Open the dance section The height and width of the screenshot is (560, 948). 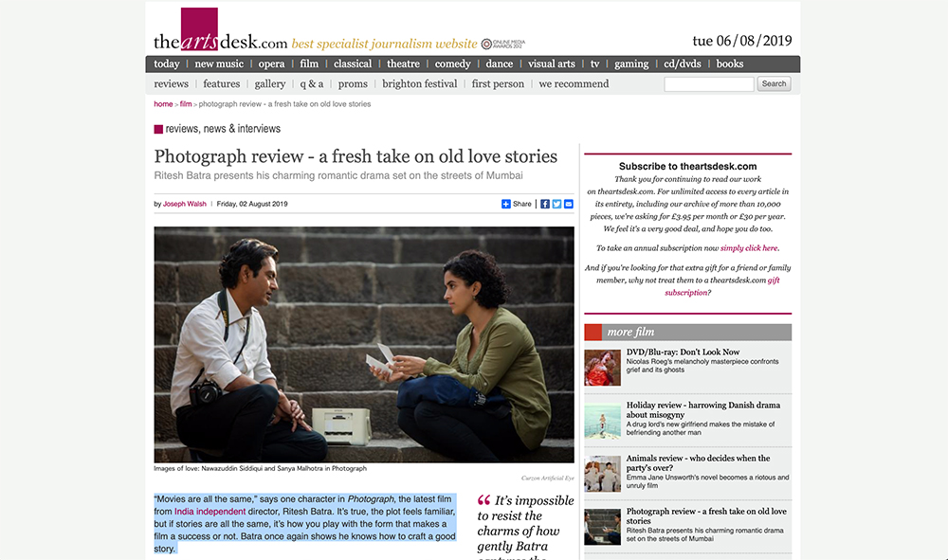[x=500, y=64]
